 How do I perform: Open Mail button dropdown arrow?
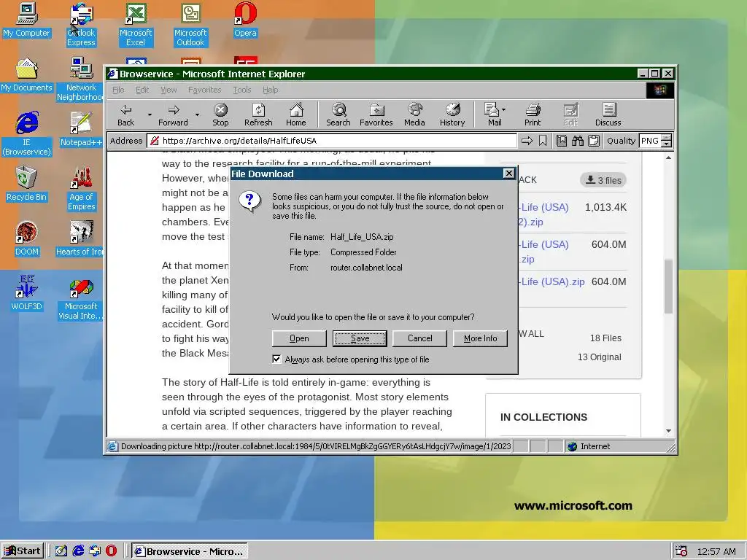(x=504, y=110)
